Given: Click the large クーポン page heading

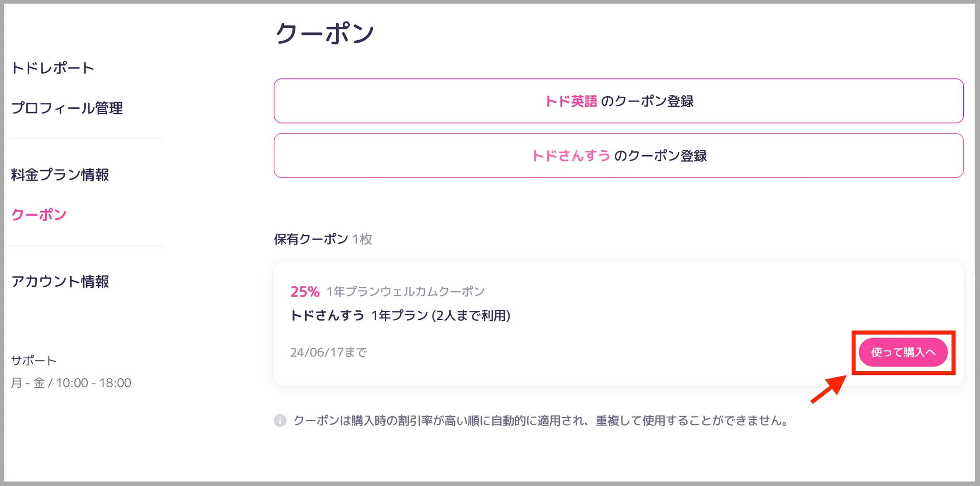Looking at the screenshot, I should 325,34.
